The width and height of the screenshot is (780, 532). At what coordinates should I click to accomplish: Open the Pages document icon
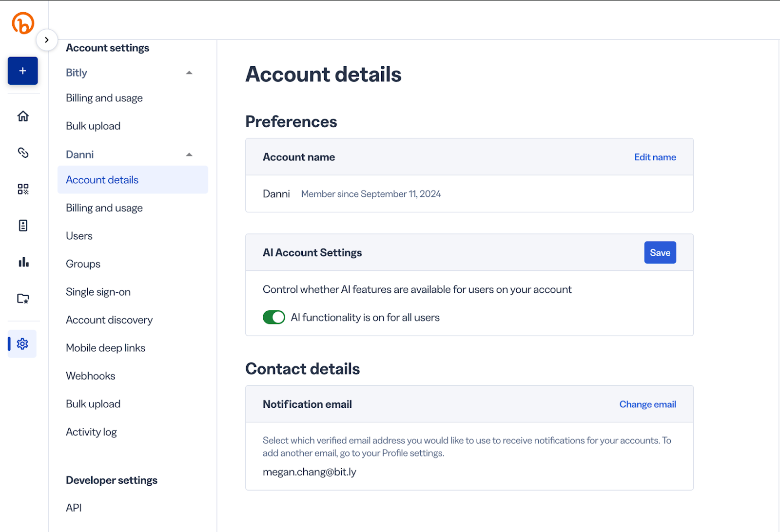tap(23, 226)
